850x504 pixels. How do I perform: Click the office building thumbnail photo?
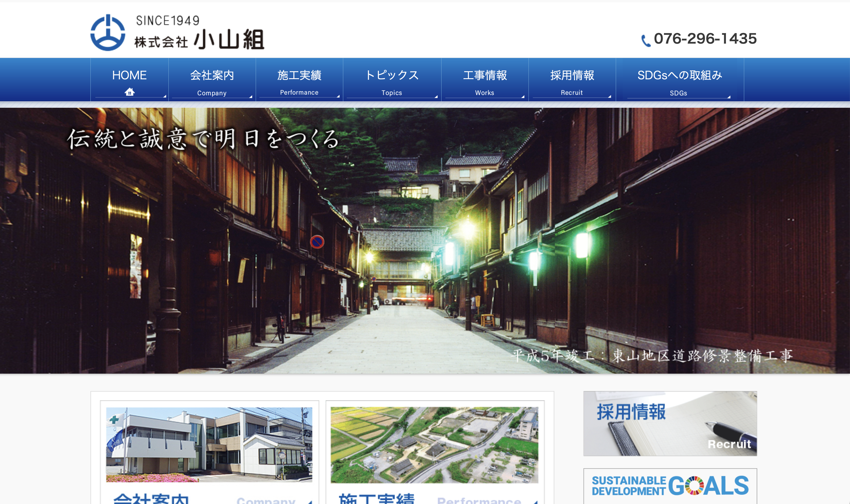point(209,444)
